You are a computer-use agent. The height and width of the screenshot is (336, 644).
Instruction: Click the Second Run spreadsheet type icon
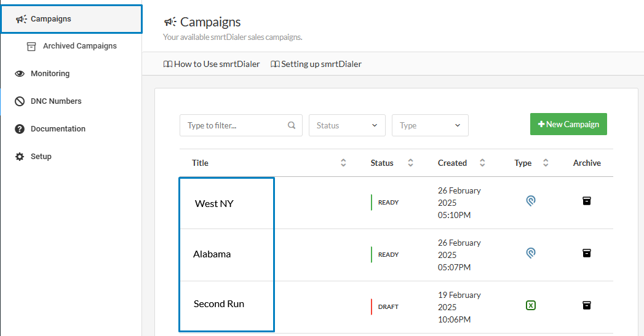530,305
